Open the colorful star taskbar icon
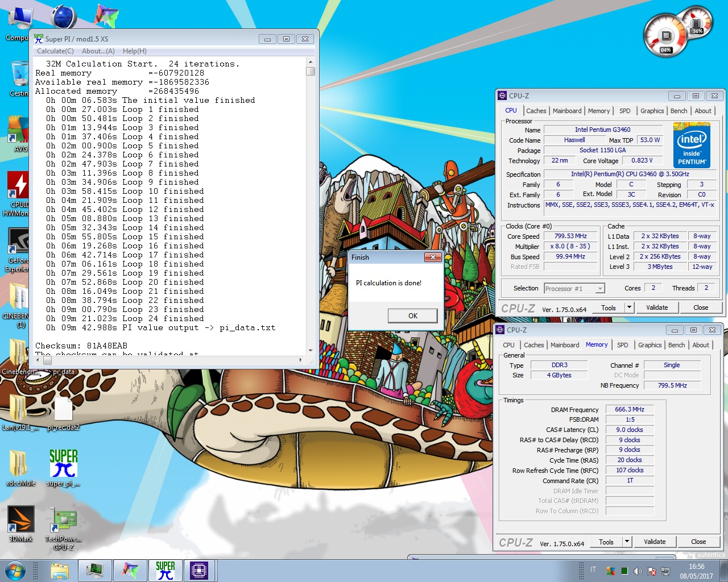Image resolution: width=728 pixels, height=582 pixels. (130, 571)
